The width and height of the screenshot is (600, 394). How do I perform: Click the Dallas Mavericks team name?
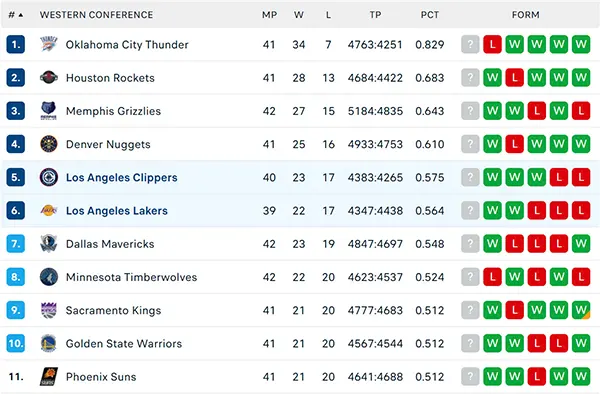[x=110, y=244]
